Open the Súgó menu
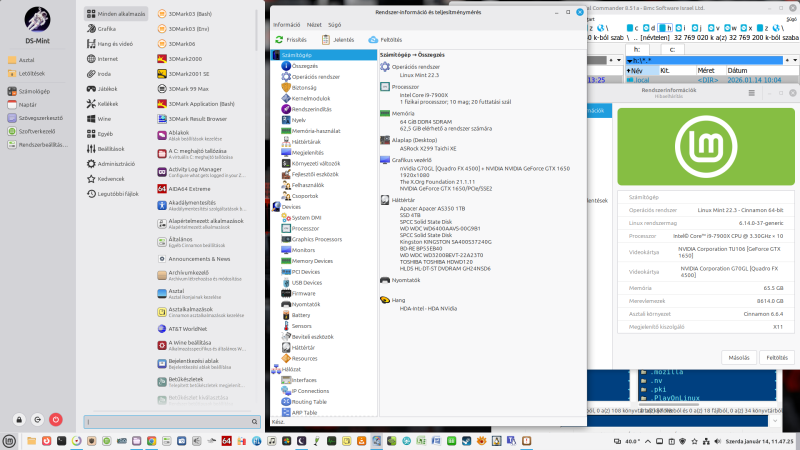This screenshot has height=450, width=800. pos(334,24)
